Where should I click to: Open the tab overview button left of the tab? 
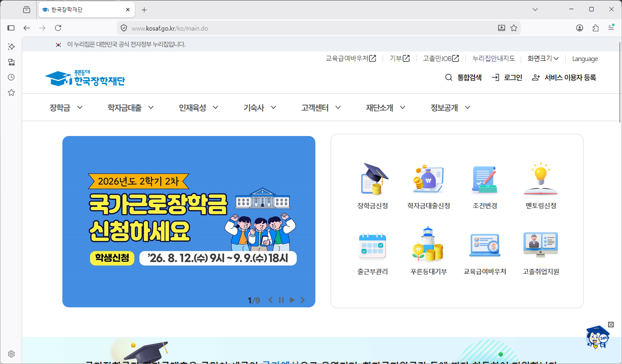tap(27, 10)
